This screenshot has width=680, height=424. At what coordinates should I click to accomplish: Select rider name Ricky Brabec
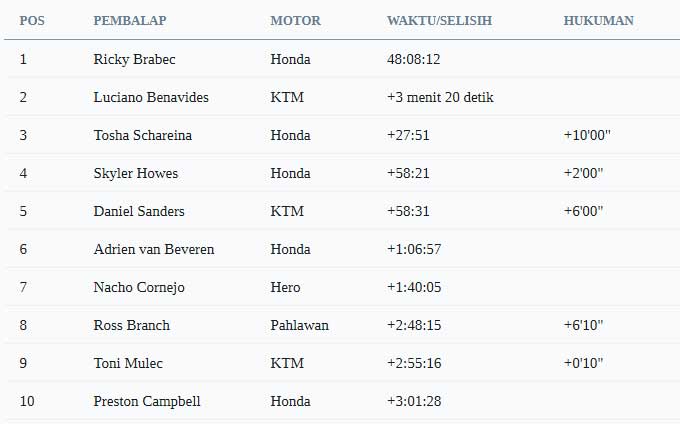[x=134, y=59]
